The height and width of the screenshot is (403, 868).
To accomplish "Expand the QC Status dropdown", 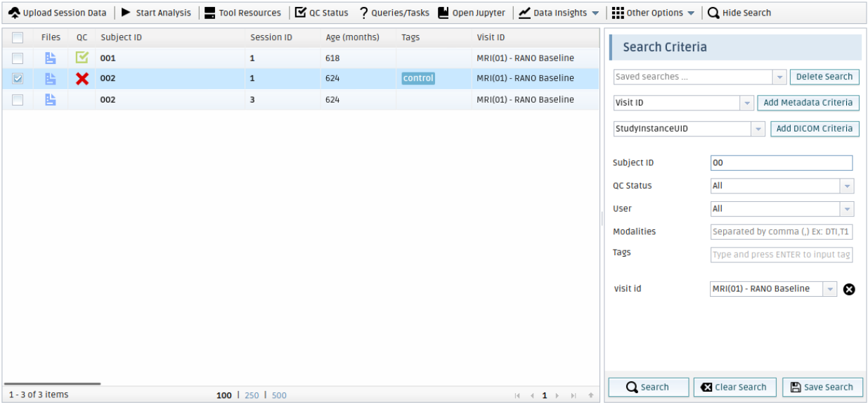I will (847, 186).
